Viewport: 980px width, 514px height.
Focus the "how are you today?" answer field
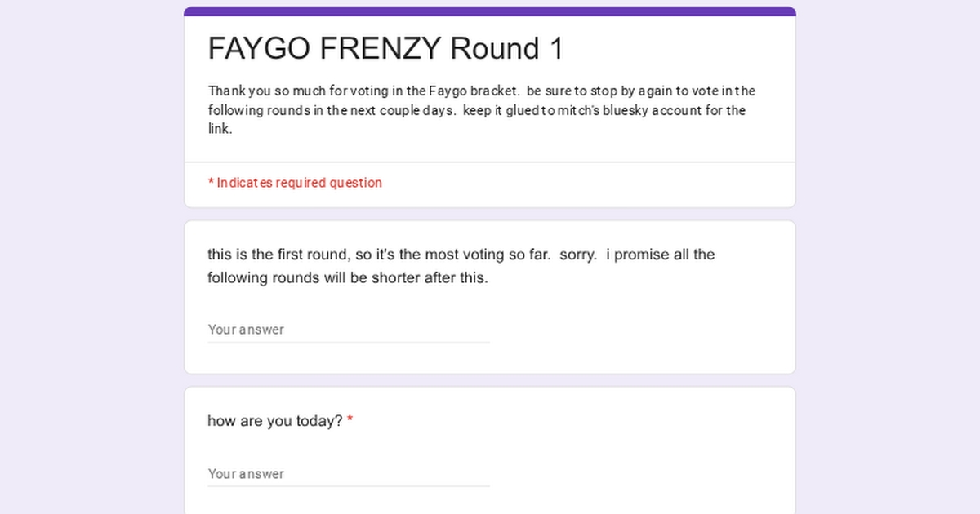tap(349, 474)
